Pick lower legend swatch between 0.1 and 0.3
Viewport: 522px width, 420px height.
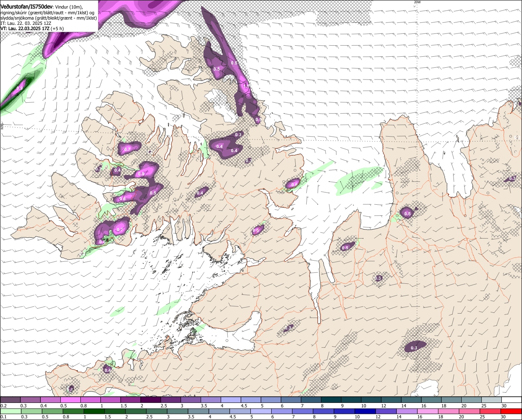11,411
